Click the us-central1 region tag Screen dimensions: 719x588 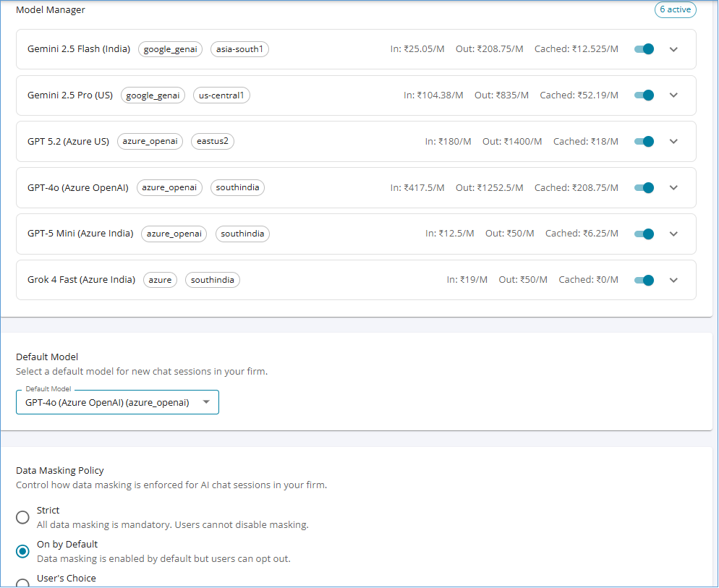[x=221, y=95]
